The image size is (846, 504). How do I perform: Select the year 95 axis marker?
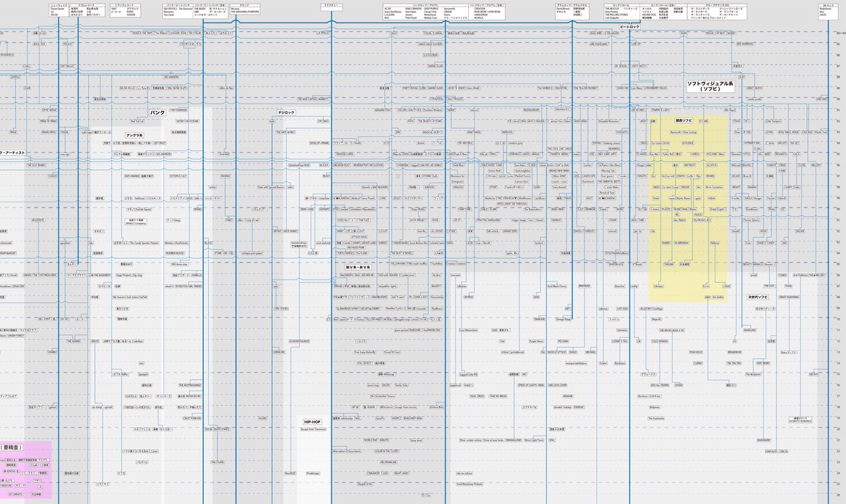click(x=837, y=153)
